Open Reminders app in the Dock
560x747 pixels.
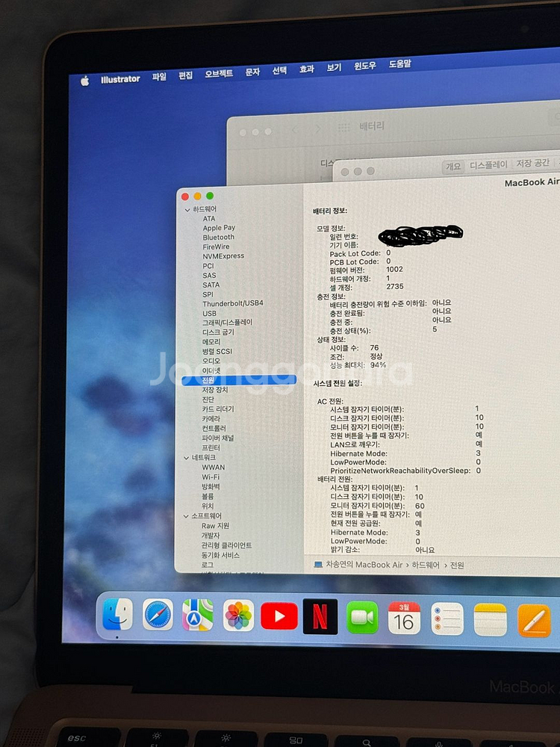point(447,619)
